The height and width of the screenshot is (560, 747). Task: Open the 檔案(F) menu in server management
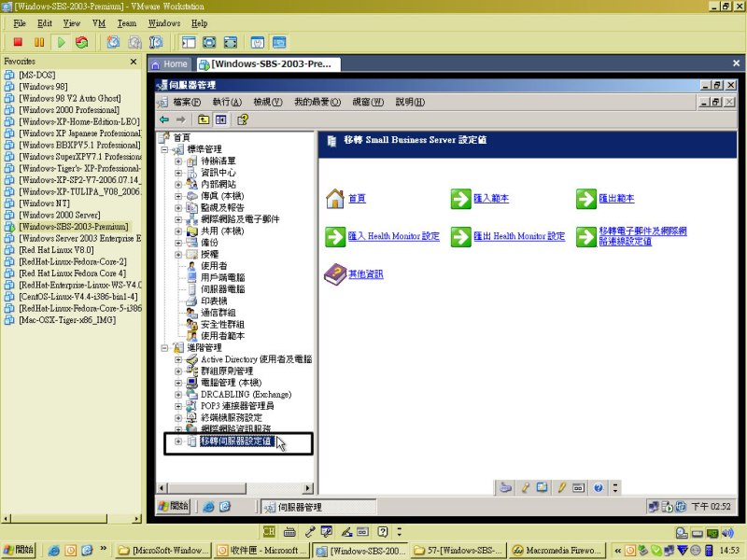[x=187, y=102]
